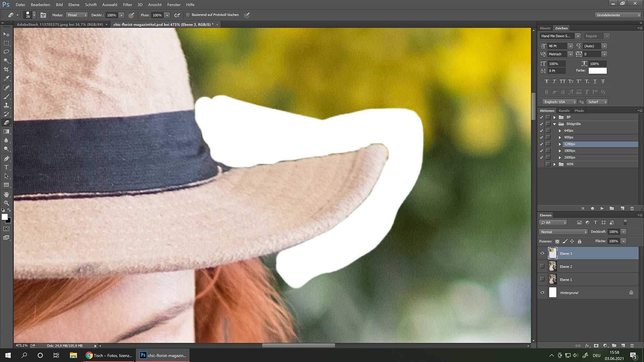The width and height of the screenshot is (644, 362).
Task: Open the Filter menu
Action: pyautogui.click(x=127, y=5)
